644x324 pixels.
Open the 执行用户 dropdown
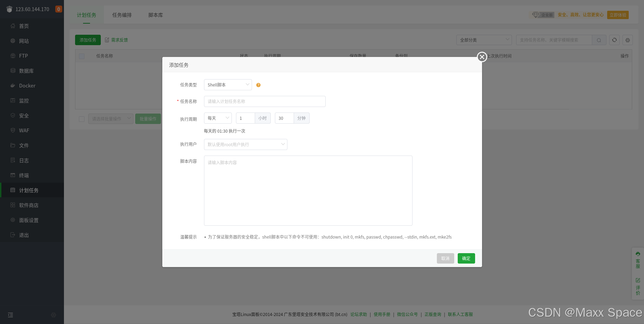[246, 144]
